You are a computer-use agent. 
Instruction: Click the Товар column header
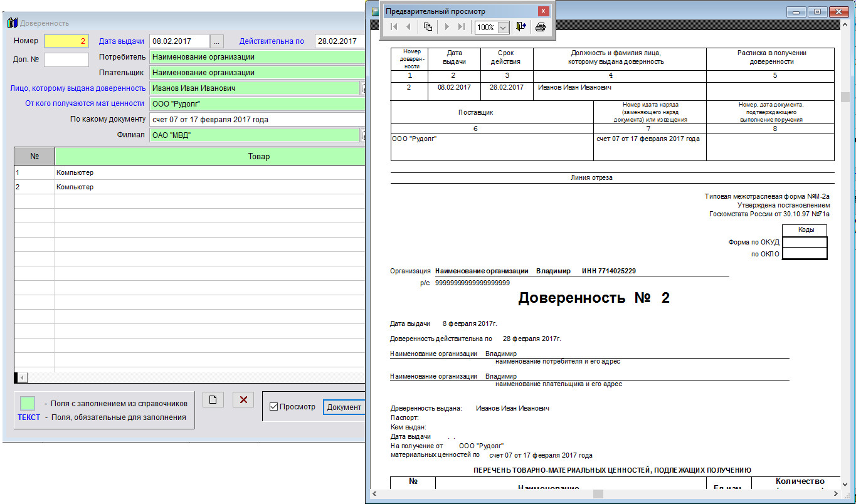[258, 157]
